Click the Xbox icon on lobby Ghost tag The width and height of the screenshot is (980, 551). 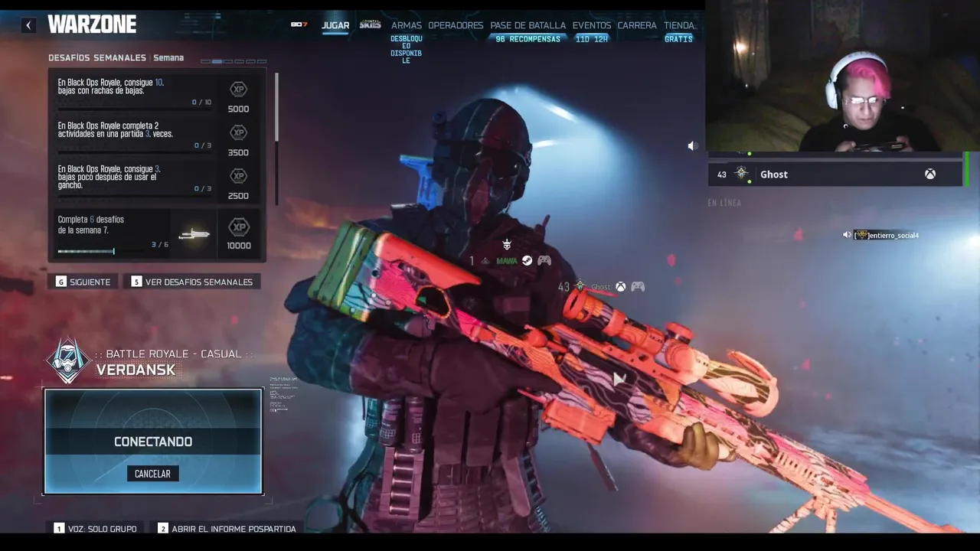(621, 287)
